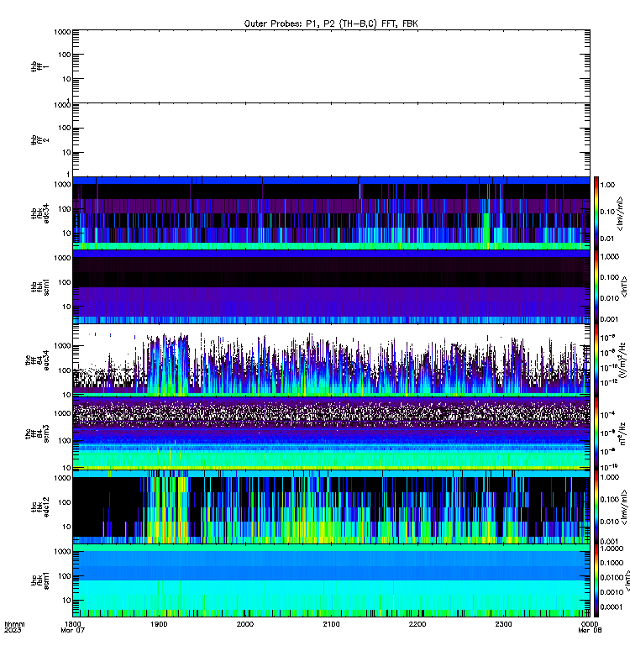Click the "2200" time axis label
The image size is (630, 672).
(417, 624)
